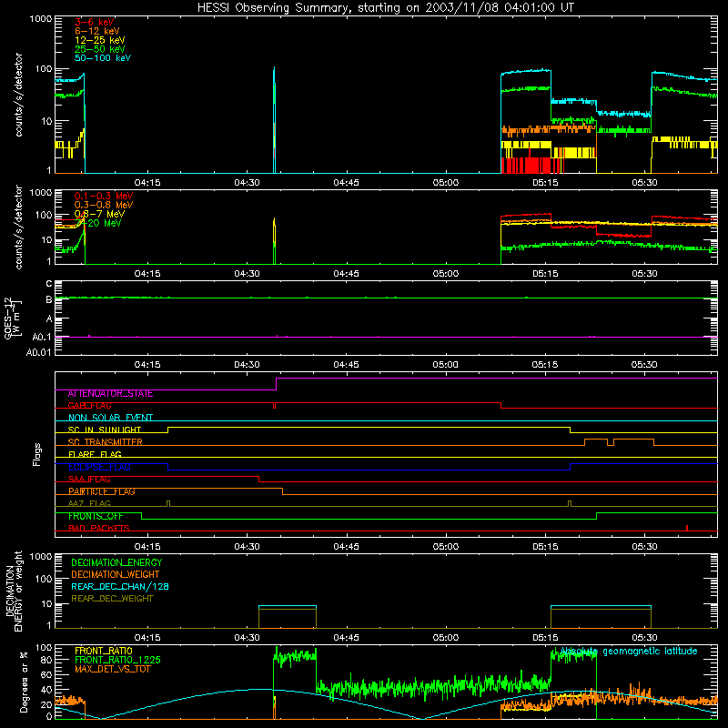Click the DECIMATION_ENERGY legend label
This screenshot has width=728, height=728.
(x=116, y=562)
